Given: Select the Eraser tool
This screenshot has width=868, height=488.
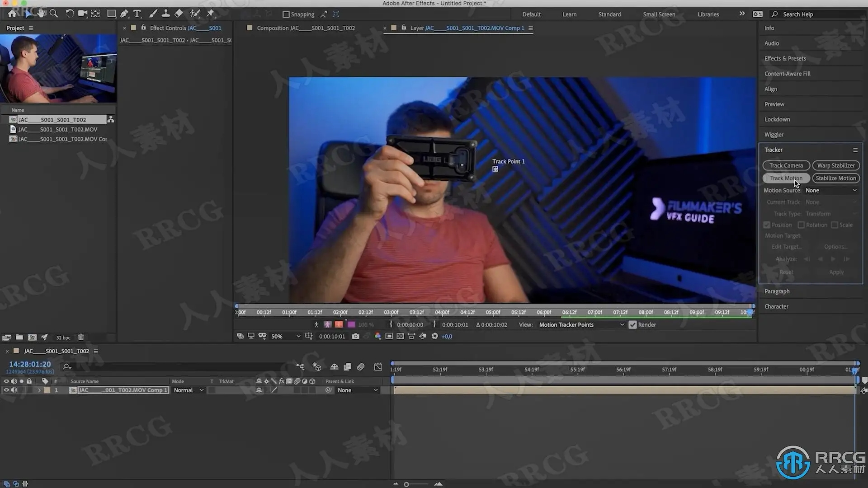Looking at the screenshot, I should tap(179, 14).
